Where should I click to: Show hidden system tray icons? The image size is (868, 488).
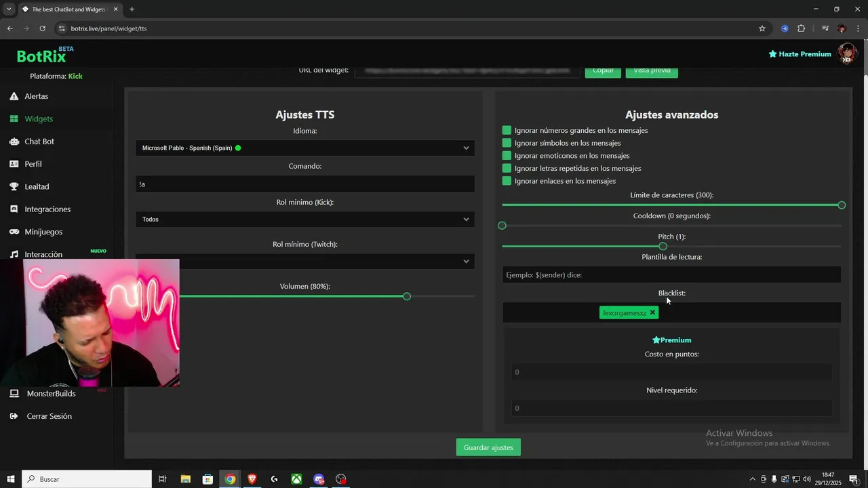[x=754, y=479]
